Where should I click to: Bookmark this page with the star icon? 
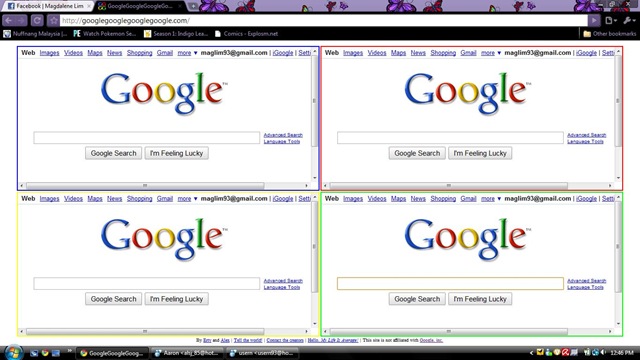click(53, 20)
